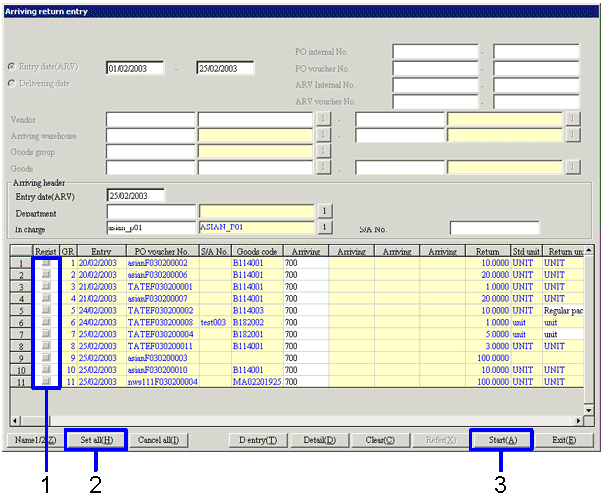The width and height of the screenshot is (604, 502).
Task: Tick the Regist checkbox in row 7
Action: click(x=46, y=334)
